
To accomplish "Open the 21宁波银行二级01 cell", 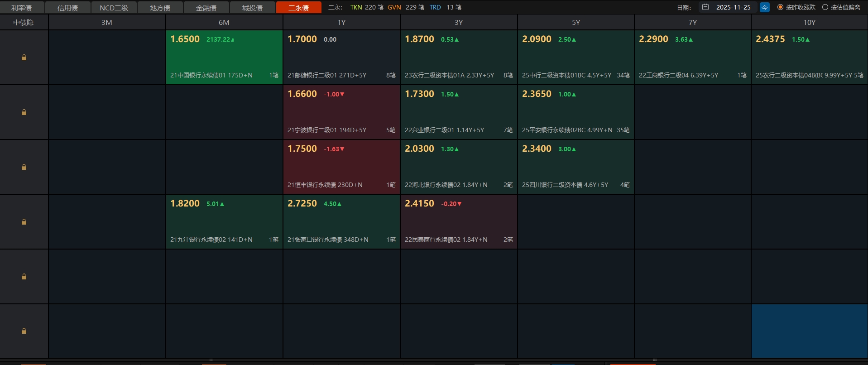I will tap(341, 112).
